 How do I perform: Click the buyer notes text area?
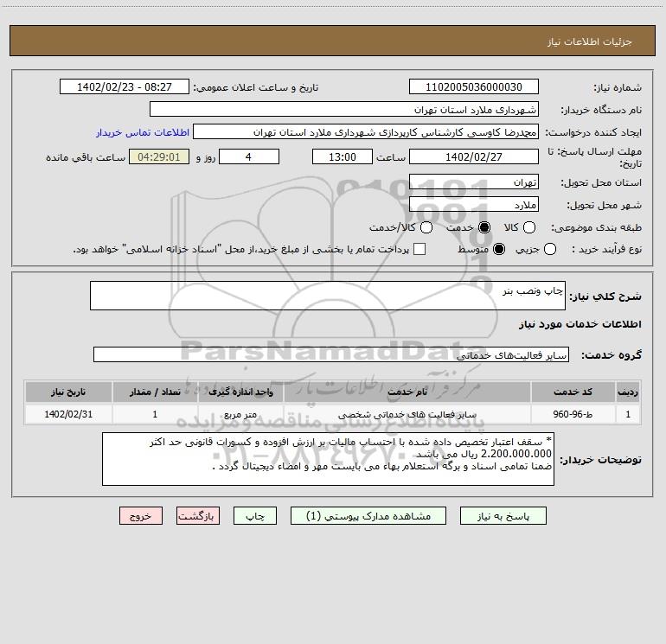click(328, 459)
